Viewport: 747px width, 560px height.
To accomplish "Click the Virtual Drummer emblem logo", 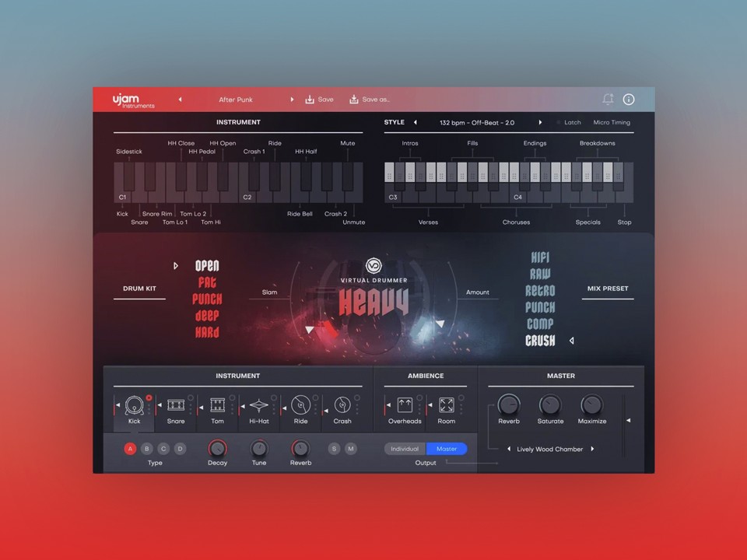I will [373, 266].
